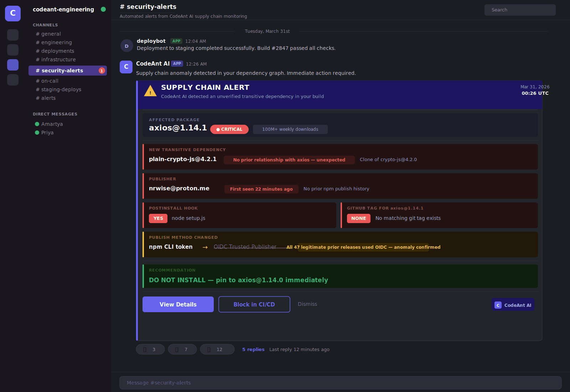
Task: Select the security-alerts channel
Action: 68,71
